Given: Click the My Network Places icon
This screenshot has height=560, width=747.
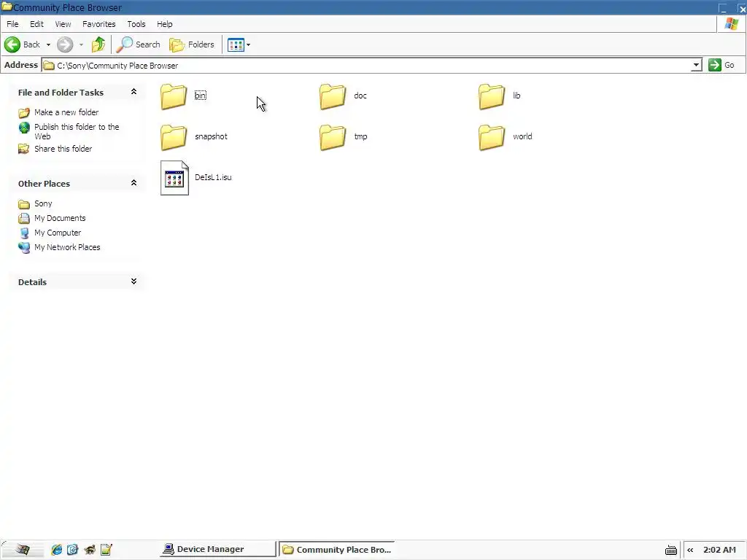Looking at the screenshot, I should (24, 248).
